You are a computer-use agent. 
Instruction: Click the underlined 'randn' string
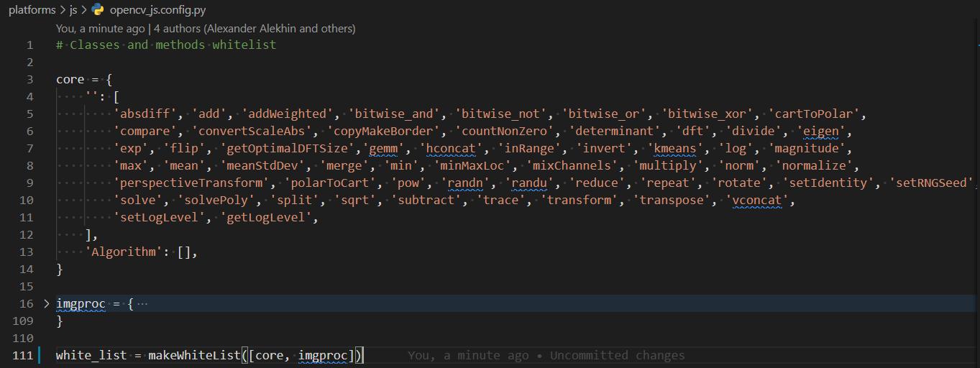[x=466, y=183]
